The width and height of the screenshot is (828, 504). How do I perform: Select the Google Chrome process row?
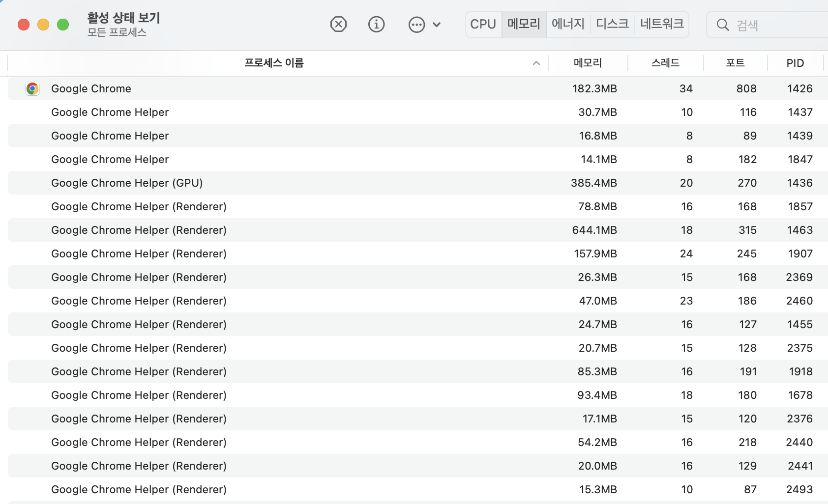(x=418, y=88)
